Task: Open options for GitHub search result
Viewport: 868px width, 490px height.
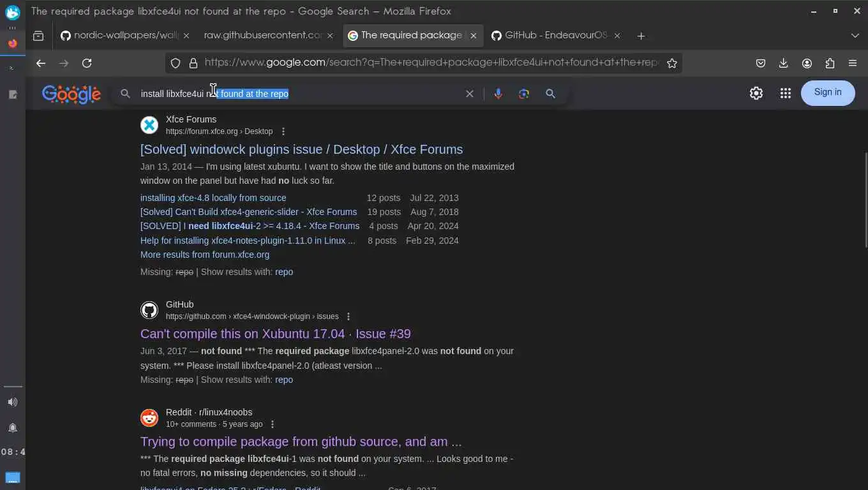Action: (x=348, y=316)
